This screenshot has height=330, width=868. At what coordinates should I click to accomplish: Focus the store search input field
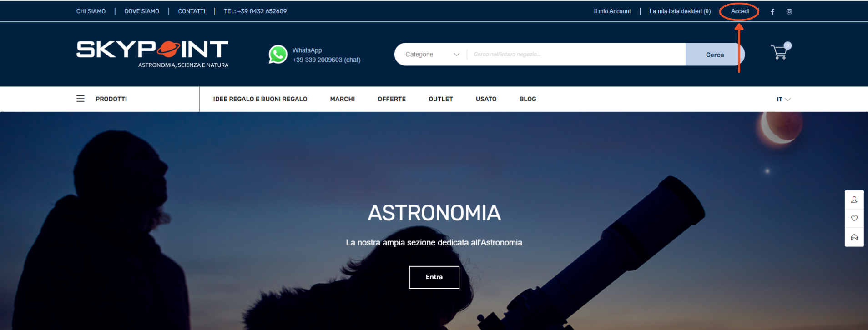[576, 55]
